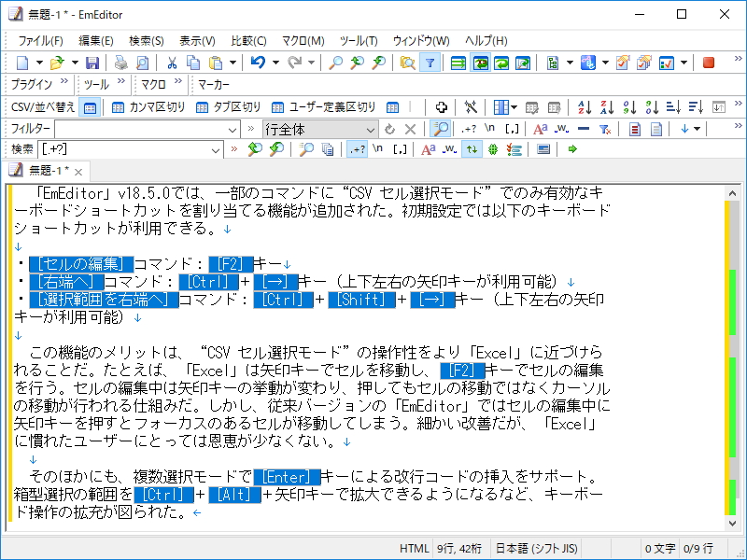Toggle whole word match in the search bar

tap(449, 149)
